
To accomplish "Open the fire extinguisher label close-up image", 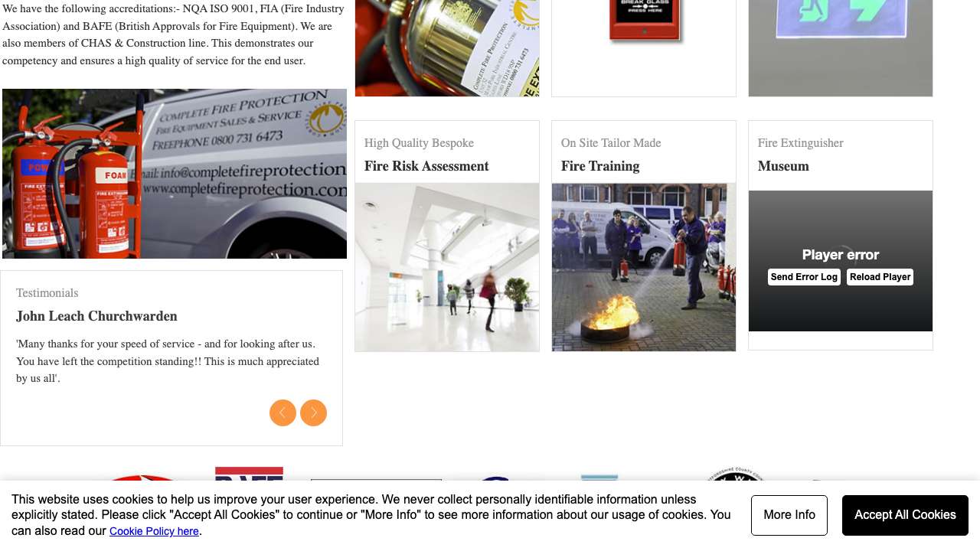I will (447, 48).
